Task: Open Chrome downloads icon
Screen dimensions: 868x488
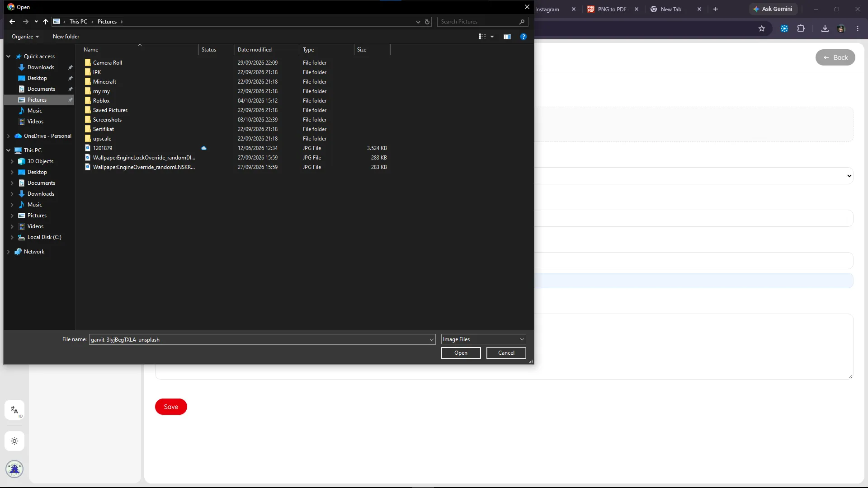Action: click(x=825, y=28)
